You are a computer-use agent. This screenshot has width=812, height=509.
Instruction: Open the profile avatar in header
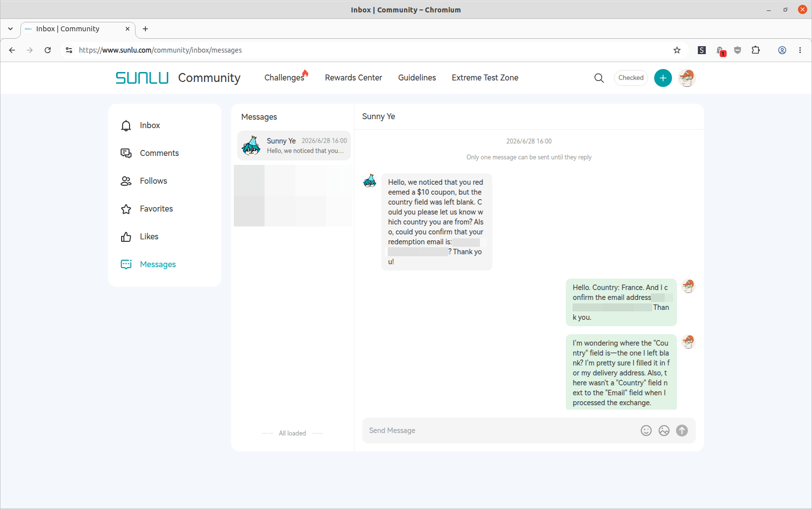[x=687, y=78]
